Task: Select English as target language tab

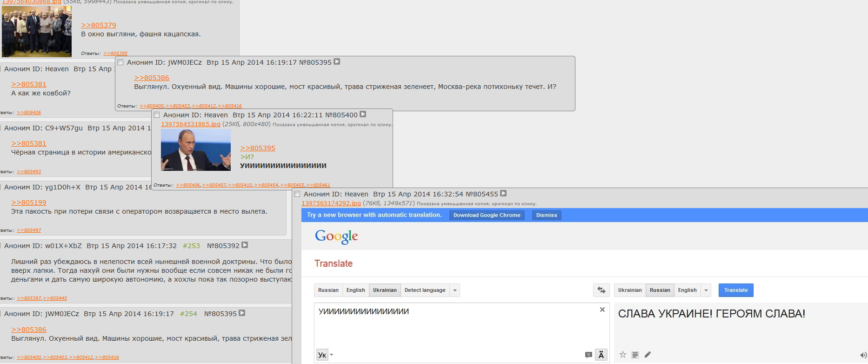Action: (x=687, y=290)
